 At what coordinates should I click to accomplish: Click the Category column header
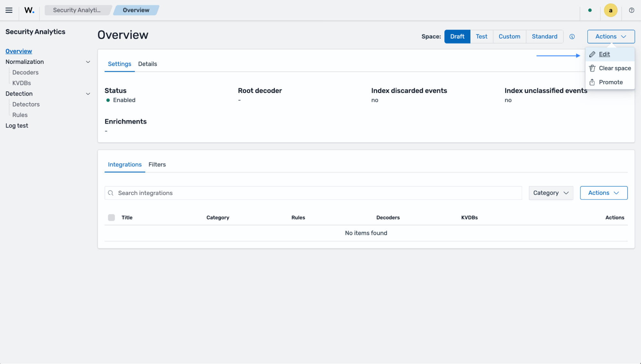point(218,218)
